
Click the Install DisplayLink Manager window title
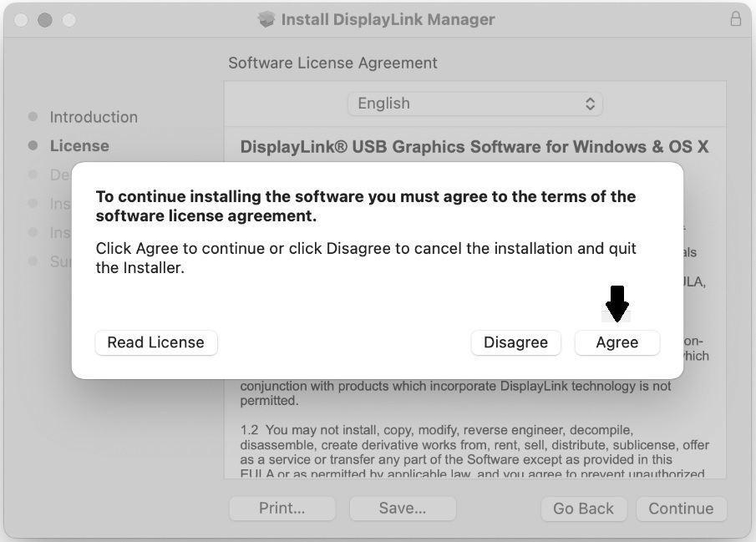(x=388, y=19)
